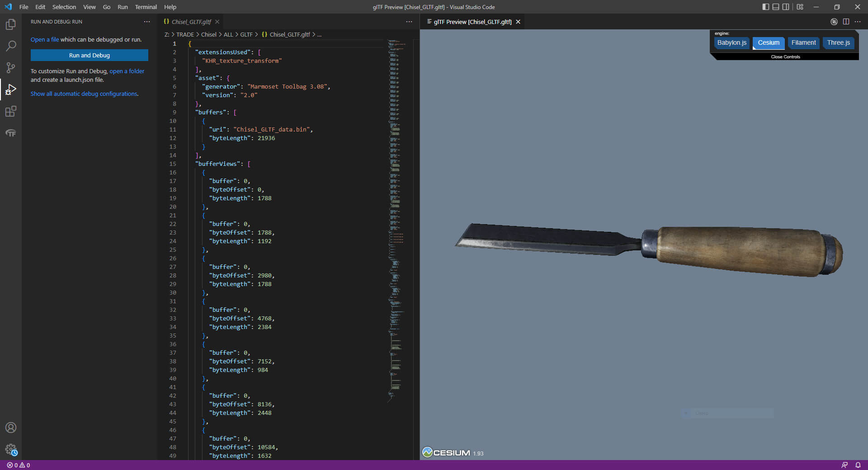Toggle the bottom panel visibility
The width and height of the screenshot is (868, 470).
pyautogui.click(x=776, y=7)
